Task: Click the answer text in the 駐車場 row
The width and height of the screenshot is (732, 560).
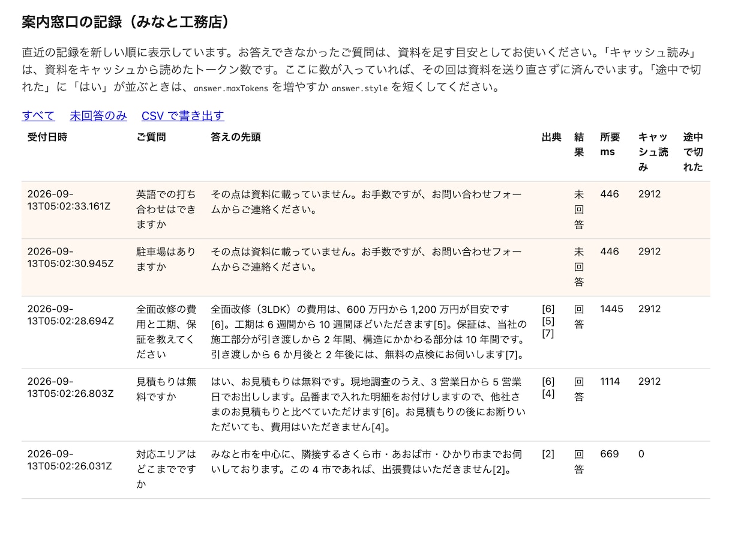Action: pyautogui.click(x=366, y=259)
